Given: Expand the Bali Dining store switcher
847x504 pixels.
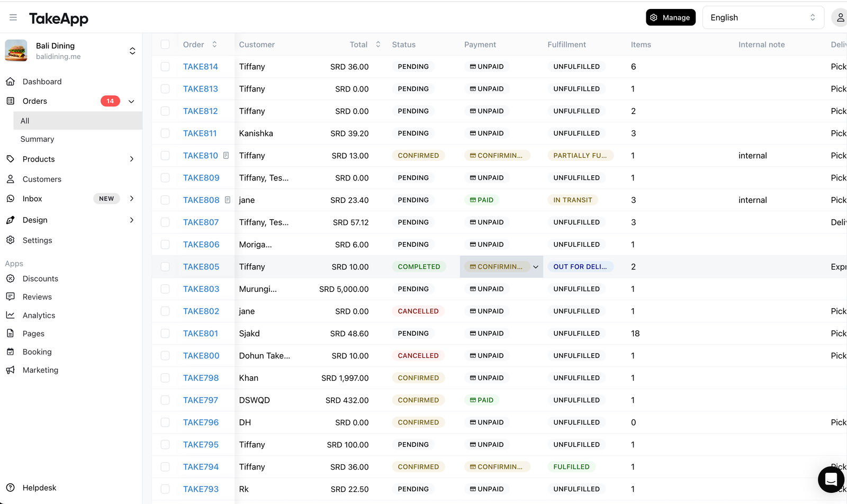Looking at the screenshot, I should click(x=132, y=51).
